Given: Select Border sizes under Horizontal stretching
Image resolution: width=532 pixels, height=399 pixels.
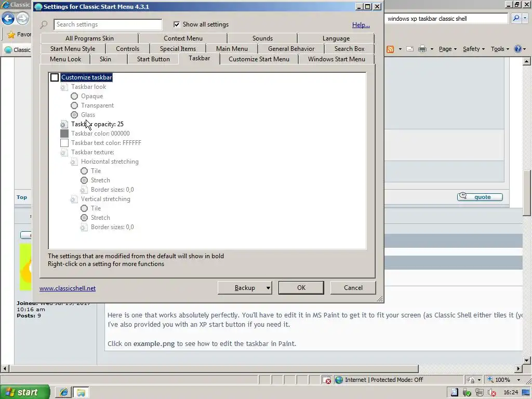Looking at the screenshot, I should [x=112, y=190].
